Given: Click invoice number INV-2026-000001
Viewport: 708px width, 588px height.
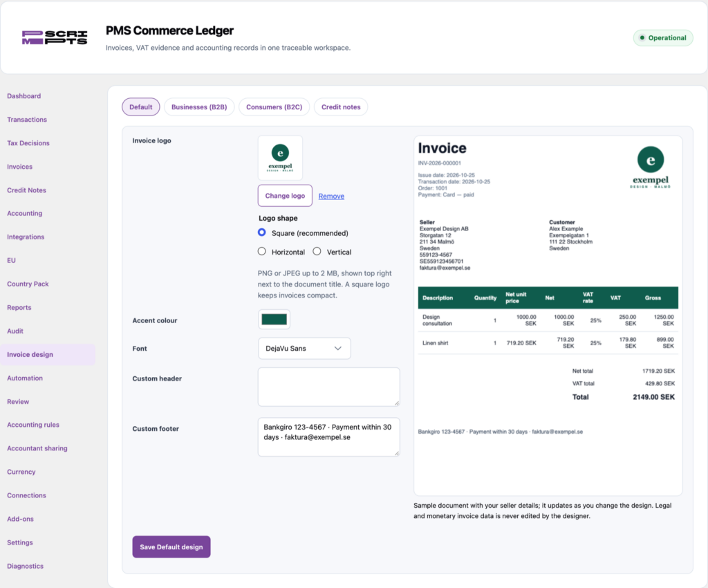Looking at the screenshot, I should pos(439,163).
